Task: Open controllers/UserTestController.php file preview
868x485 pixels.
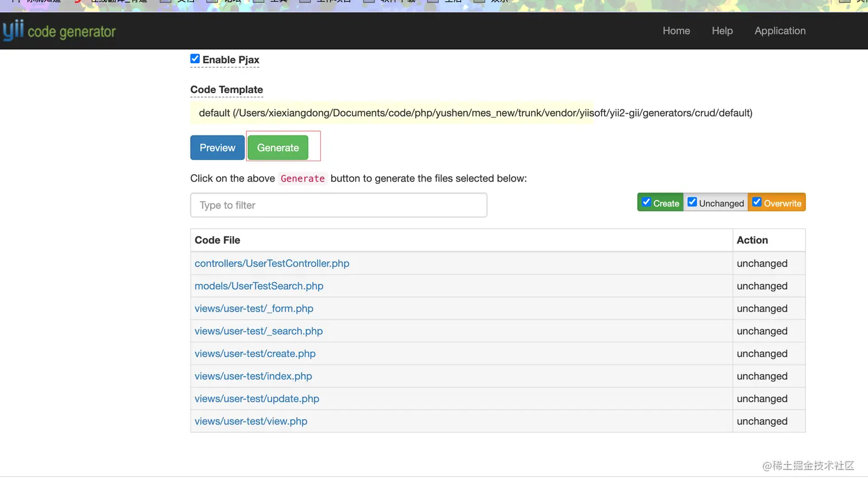Action: pyautogui.click(x=272, y=264)
